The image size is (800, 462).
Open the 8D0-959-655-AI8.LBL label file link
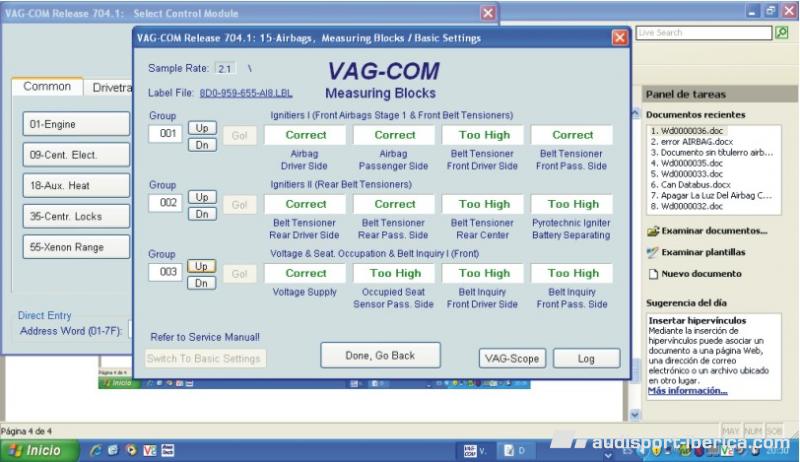tap(245, 93)
